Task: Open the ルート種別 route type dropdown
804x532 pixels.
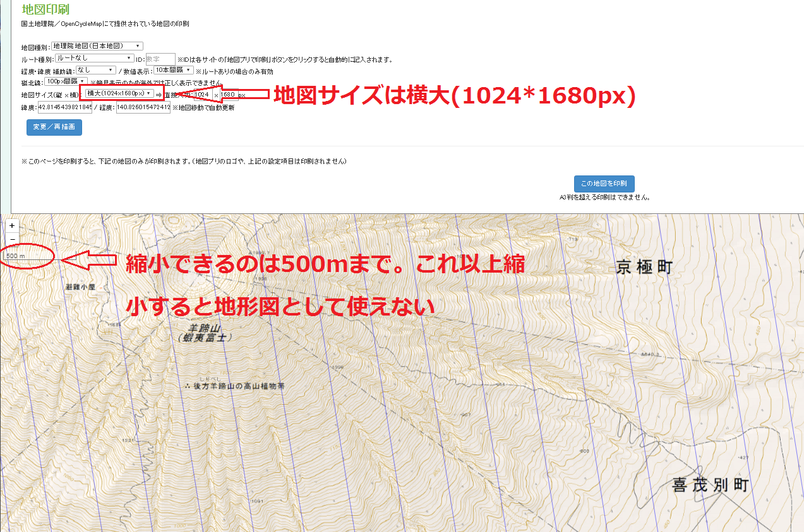Action: tap(94, 58)
